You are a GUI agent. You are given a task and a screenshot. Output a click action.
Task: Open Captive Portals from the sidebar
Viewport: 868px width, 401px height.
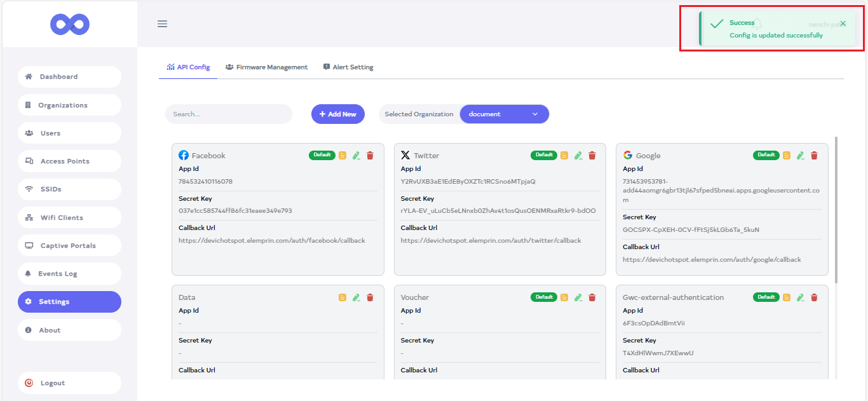[x=69, y=246]
